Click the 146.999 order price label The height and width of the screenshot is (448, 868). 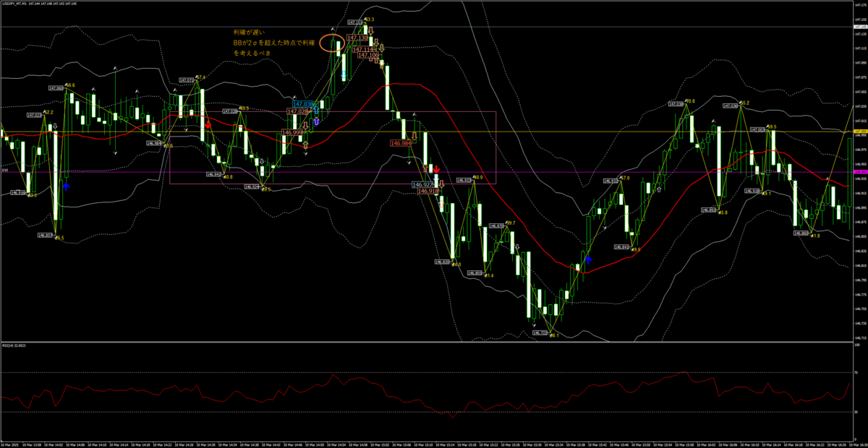tap(292, 133)
